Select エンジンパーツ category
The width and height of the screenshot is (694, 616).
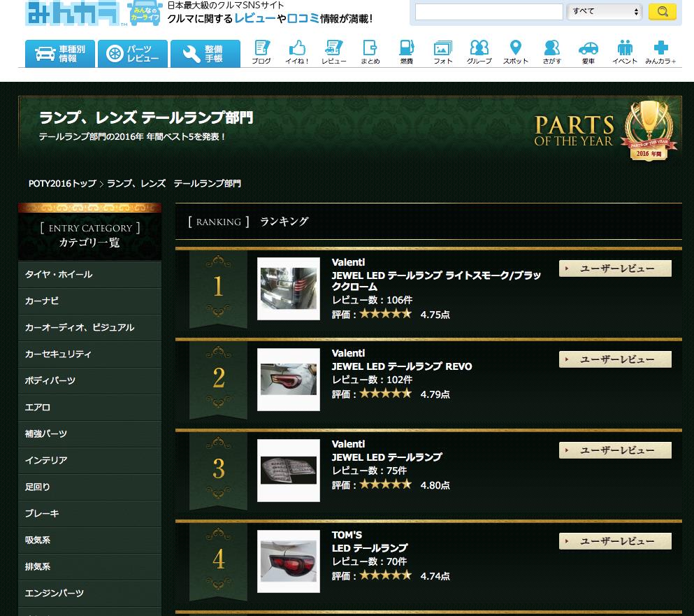90,594
